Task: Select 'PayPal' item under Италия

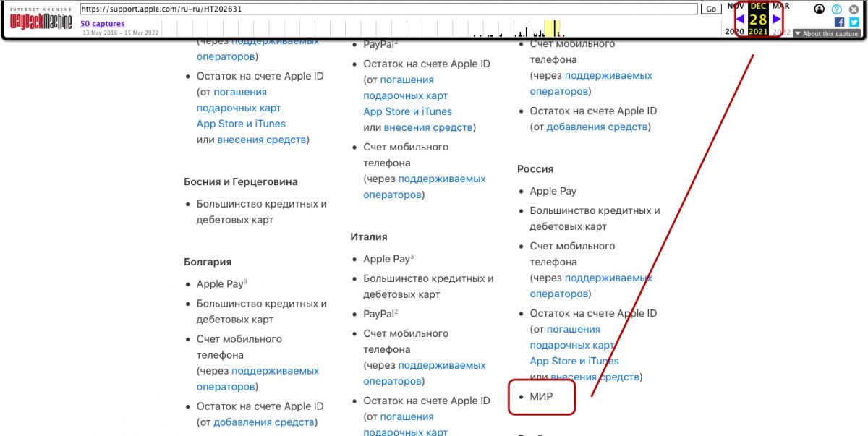Action: click(x=379, y=314)
